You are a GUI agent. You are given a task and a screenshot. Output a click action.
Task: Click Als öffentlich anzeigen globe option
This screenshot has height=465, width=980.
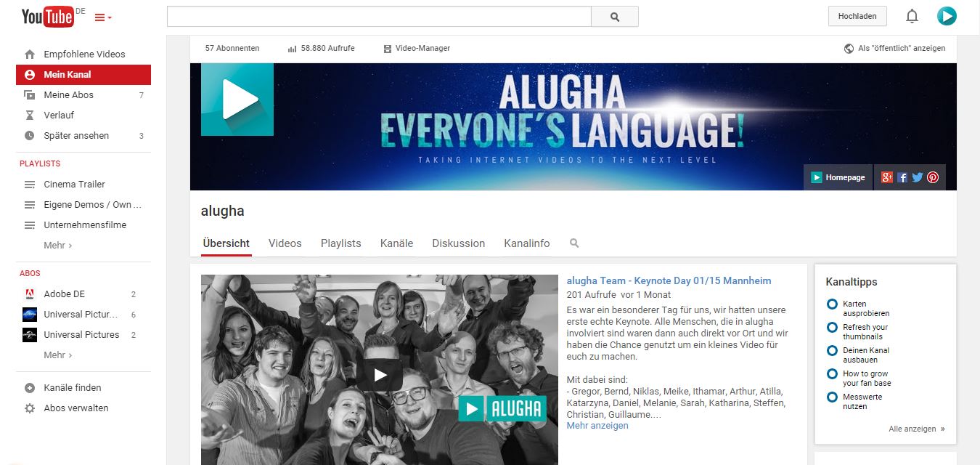coord(894,49)
